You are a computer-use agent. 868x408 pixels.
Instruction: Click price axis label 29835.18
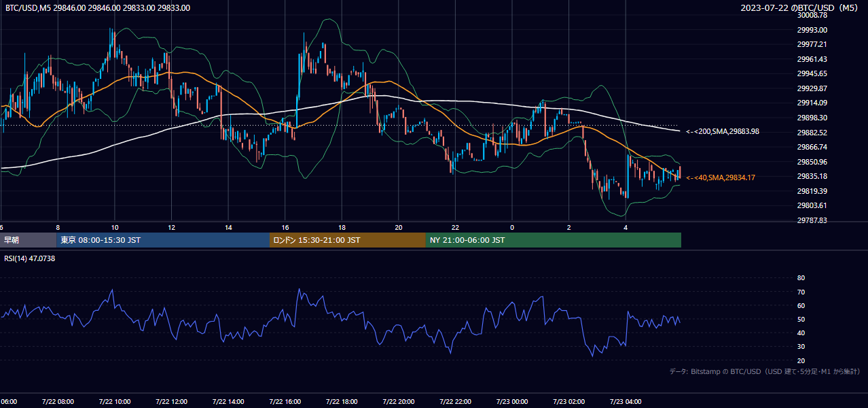click(x=812, y=176)
